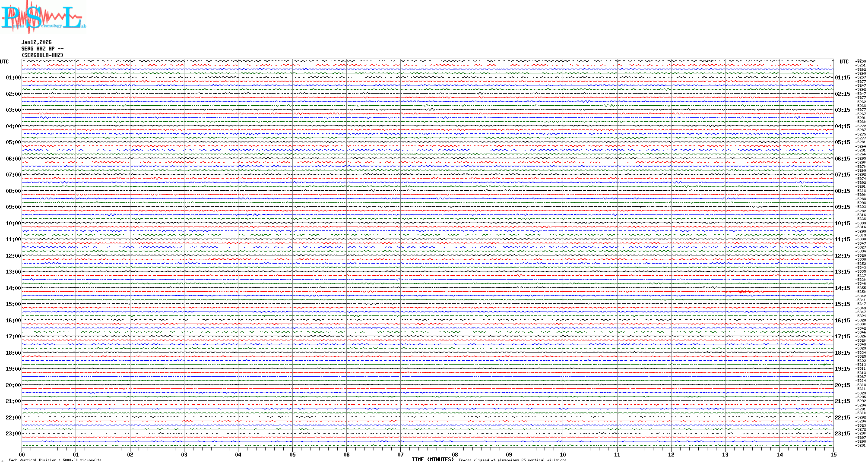This screenshot has width=868, height=466.
Task: Select the 07:00 hour marker on left
Action: click(x=13, y=175)
